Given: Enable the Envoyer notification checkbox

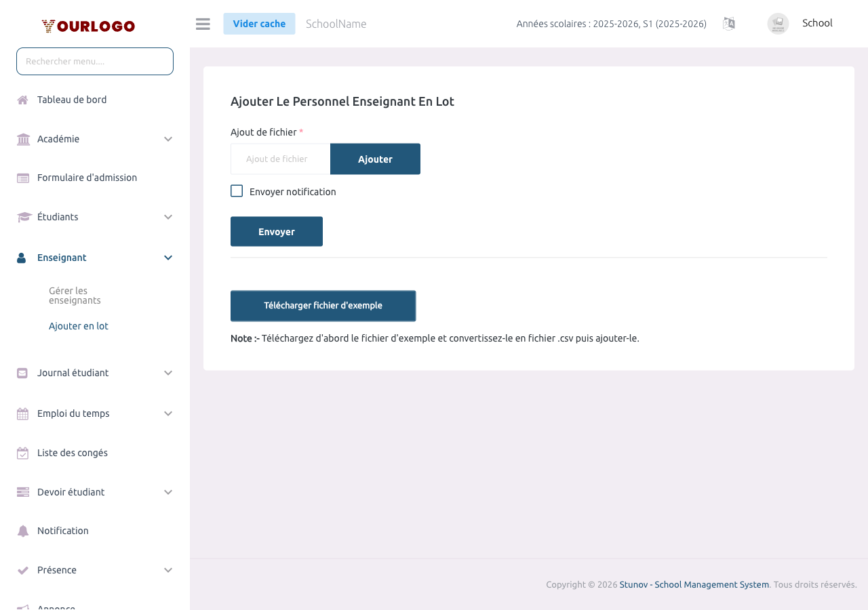Looking at the screenshot, I should (x=236, y=190).
